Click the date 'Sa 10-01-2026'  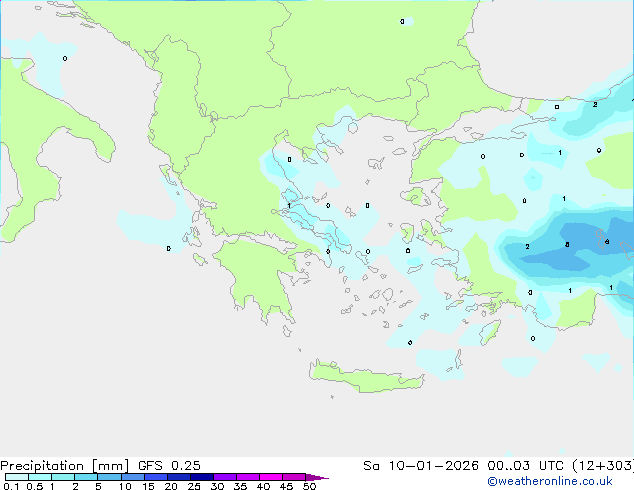[421, 466]
